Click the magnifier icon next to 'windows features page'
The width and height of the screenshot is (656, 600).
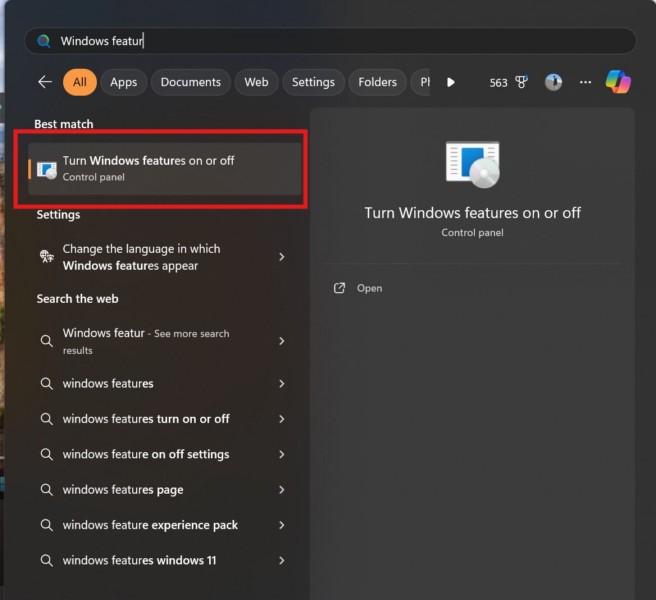46,490
